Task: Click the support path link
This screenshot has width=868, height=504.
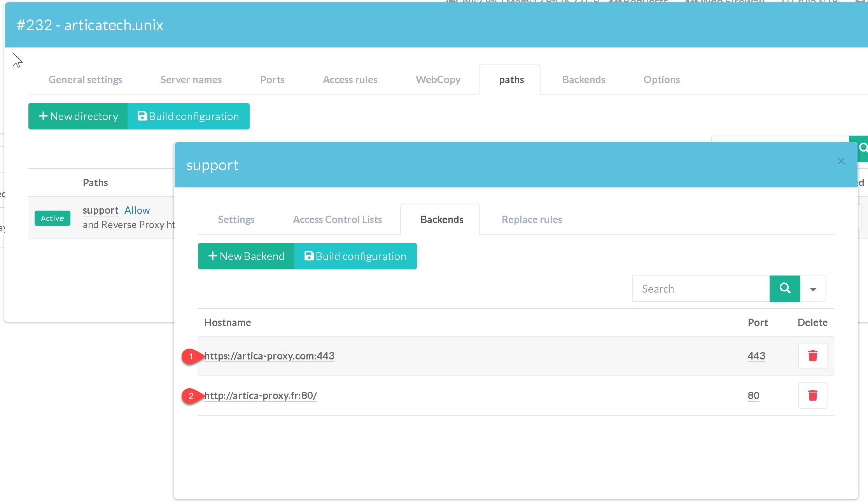Action: (x=100, y=210)
